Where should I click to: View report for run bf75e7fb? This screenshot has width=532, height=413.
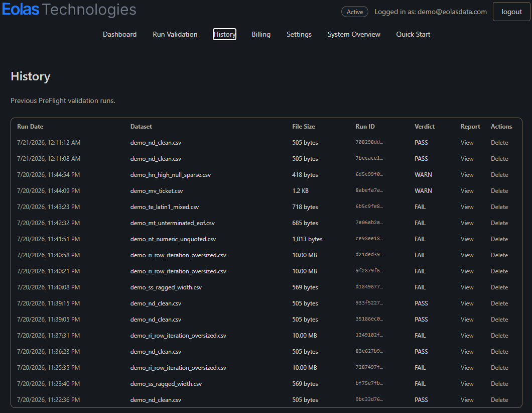pos(467,384)
